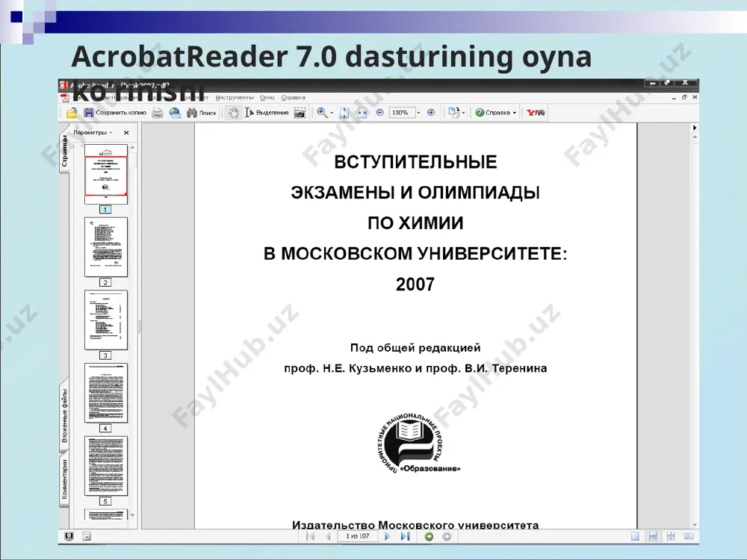Click the page number field 1 из 107

[x=358, y=536]
